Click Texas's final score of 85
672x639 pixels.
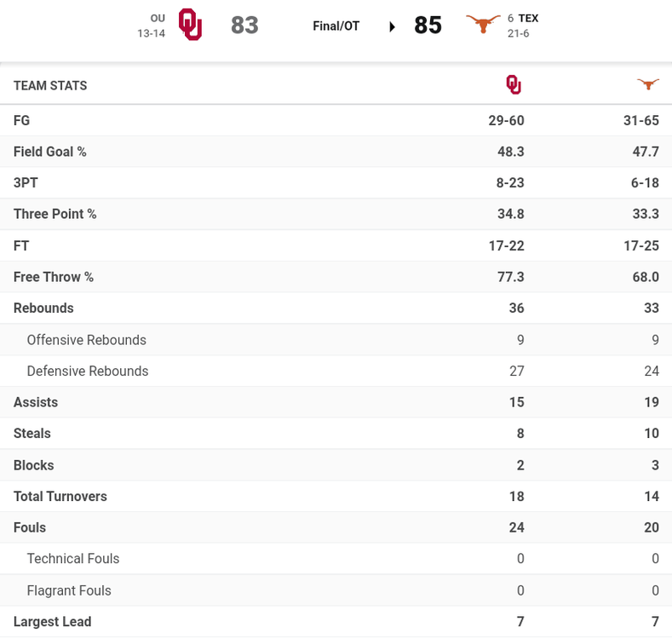coord(428,26)
